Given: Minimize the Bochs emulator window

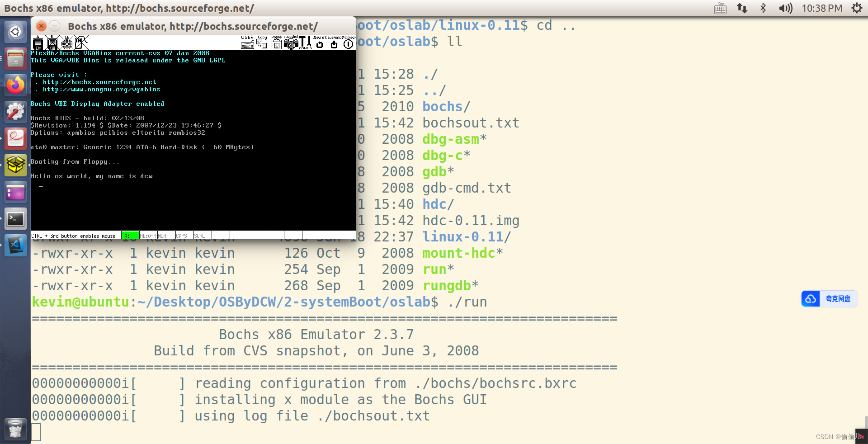Looking at the screenshot, I should click(x=54, y=26).
